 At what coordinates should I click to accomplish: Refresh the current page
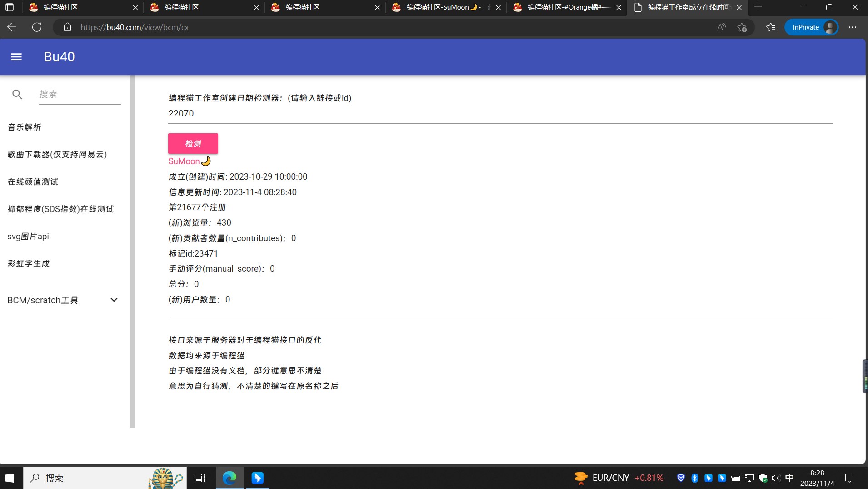click(x=37, y=27)
